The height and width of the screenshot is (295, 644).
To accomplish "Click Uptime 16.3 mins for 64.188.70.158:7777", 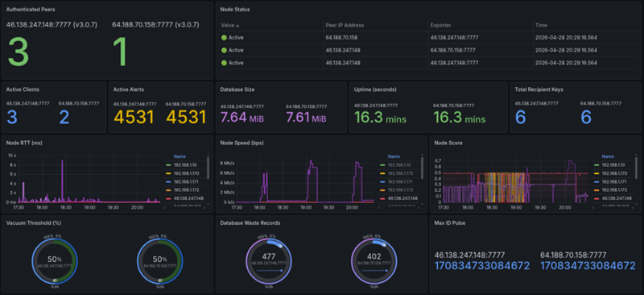I will (x=459, y=118).
